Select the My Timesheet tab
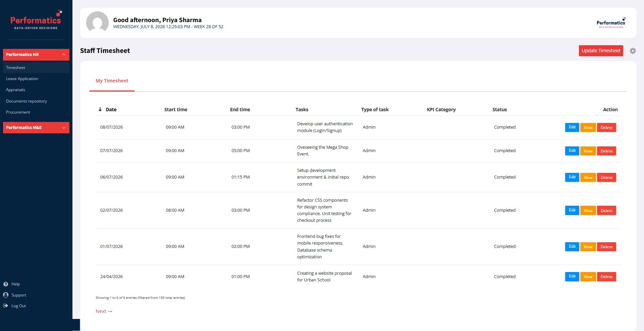The width and height of the screenshot is (644, 331). coord(112,81)
